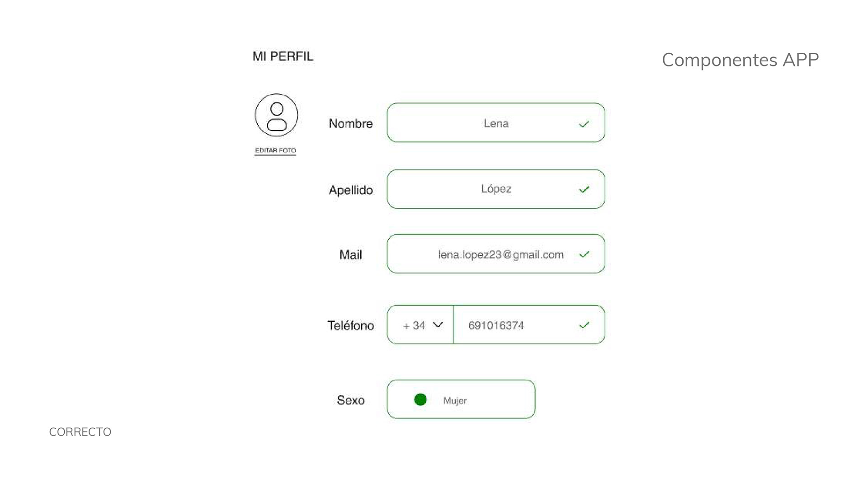
Task: Click the Mail field with lena.lopez23@gmail.com
Action: (496, 254)
